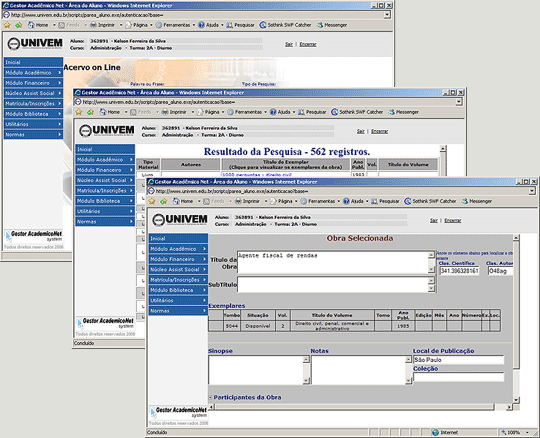Click Ajuda icon in back window toolbar
This screenshot has height=438, width=540.
(201, 25)
